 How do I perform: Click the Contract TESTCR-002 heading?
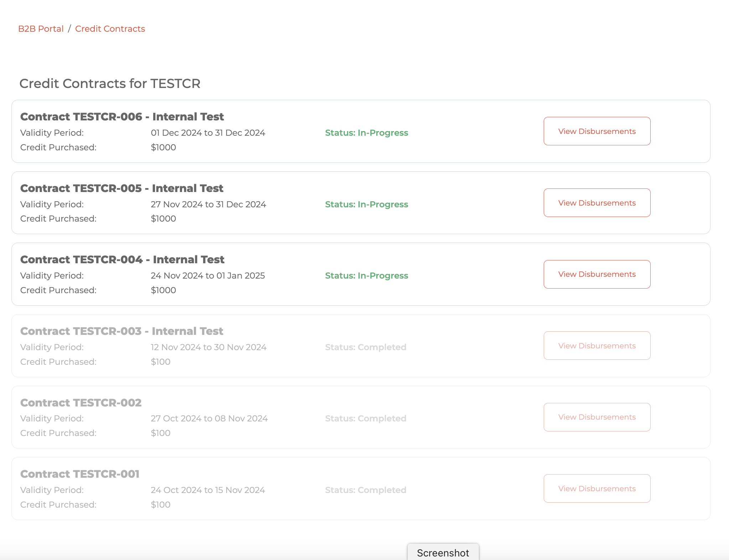pos(81,403)
